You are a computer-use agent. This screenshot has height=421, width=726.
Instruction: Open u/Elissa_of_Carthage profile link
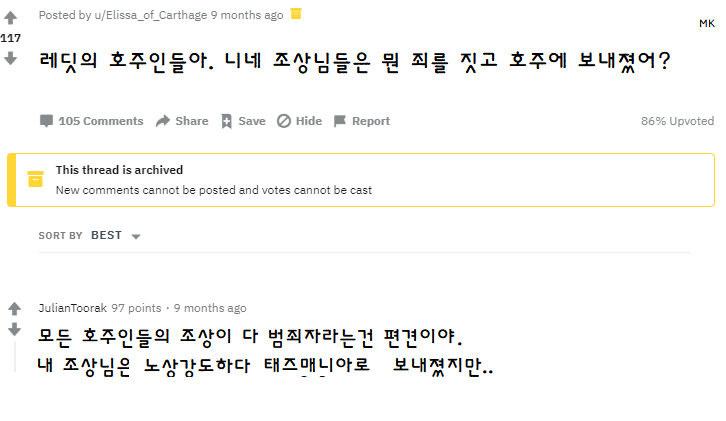coord(151,15)
